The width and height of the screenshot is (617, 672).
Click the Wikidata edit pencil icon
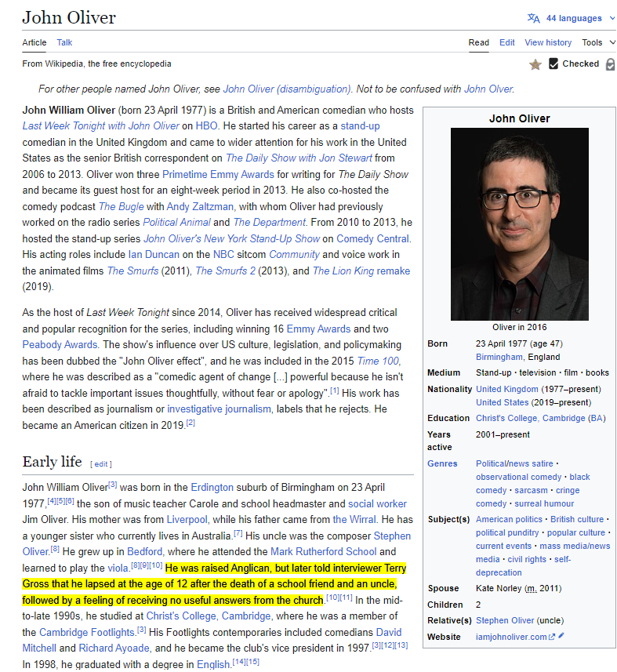pos(561,636)
